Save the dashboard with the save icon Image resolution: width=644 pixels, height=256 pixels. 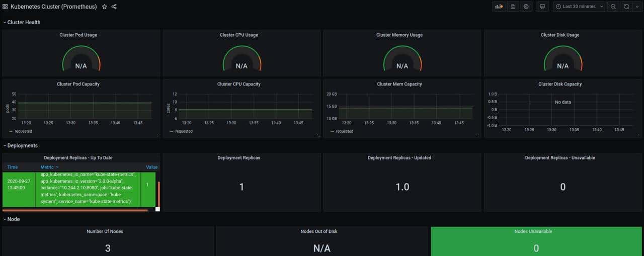click(x=513, y=7)
